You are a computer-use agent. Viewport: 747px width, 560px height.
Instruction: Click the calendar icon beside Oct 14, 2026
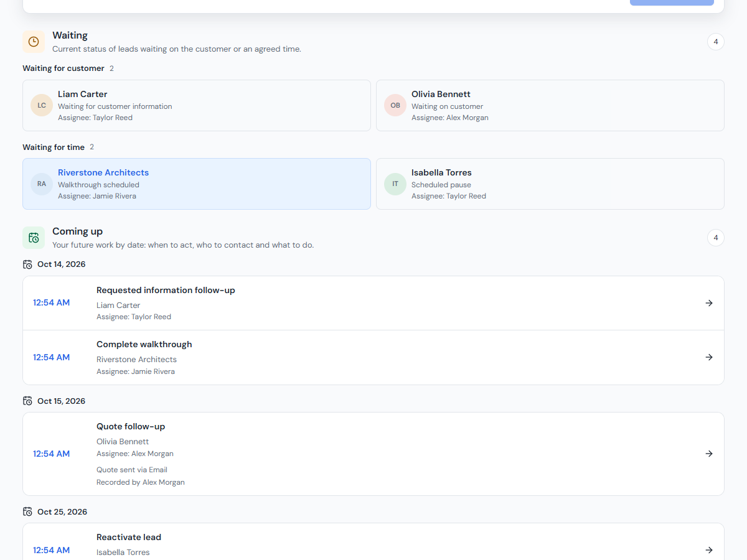(27, 264)
